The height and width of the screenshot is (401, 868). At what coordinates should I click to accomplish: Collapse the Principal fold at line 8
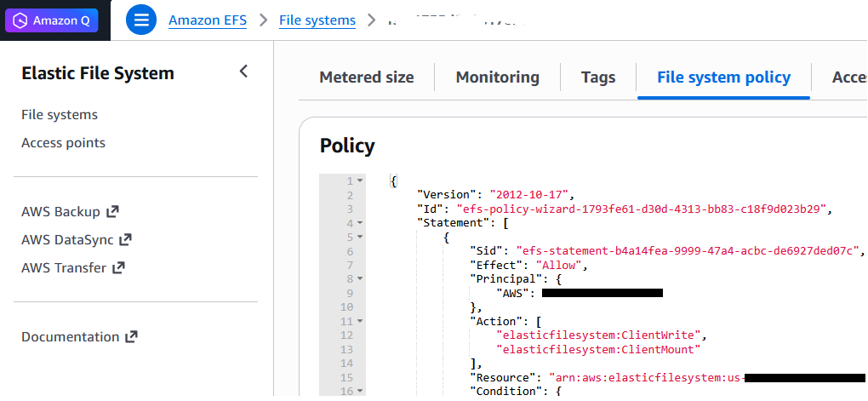[360, 279]
